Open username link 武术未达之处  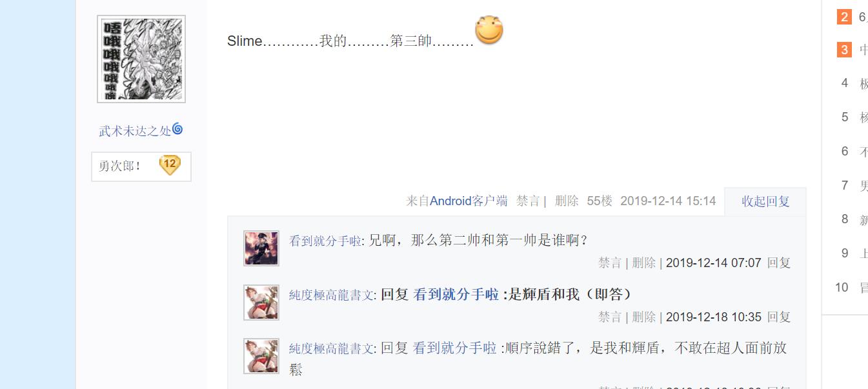(135, 131)
